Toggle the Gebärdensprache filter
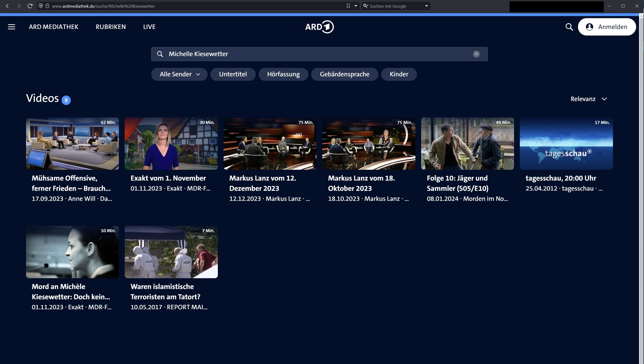644x364 pixels. point(345,74)
